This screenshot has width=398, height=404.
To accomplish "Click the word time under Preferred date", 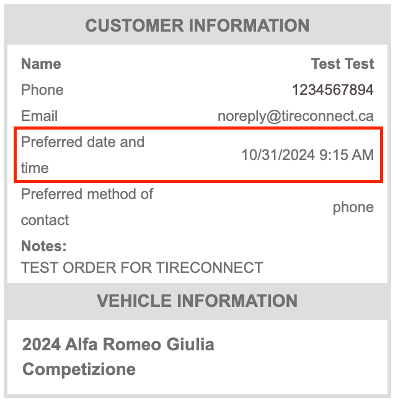I will coord(35,168).
